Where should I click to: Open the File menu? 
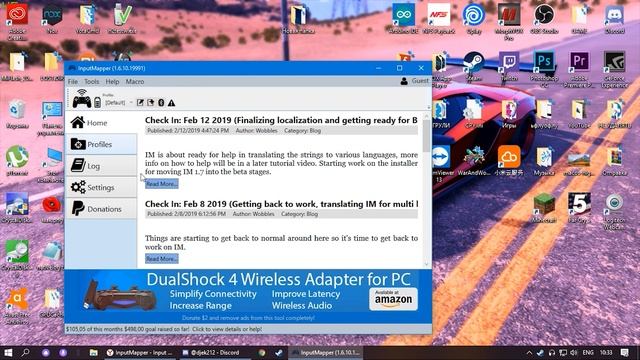click(x=73, y=82)
